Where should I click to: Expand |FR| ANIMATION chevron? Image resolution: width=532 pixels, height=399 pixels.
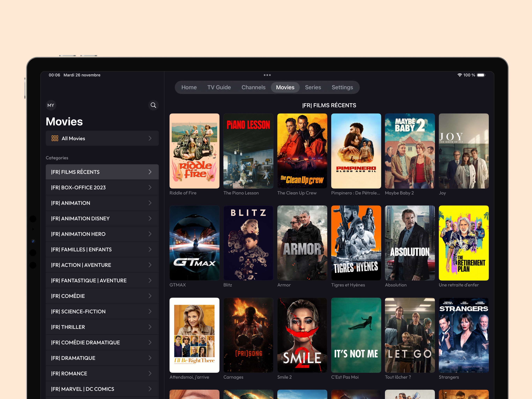[x=150, y=203]
